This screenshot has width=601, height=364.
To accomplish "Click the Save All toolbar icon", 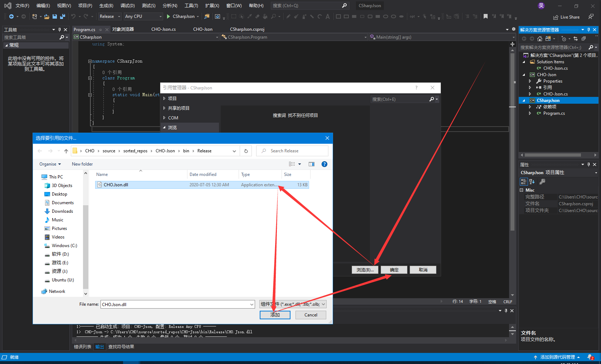I will [63, 16].
